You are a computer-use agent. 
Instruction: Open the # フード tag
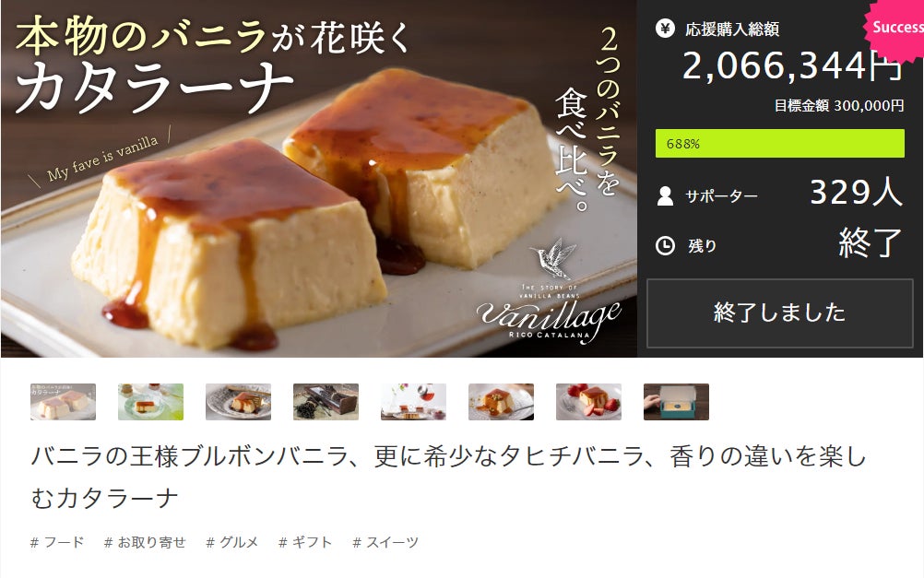tap(57, 542)
